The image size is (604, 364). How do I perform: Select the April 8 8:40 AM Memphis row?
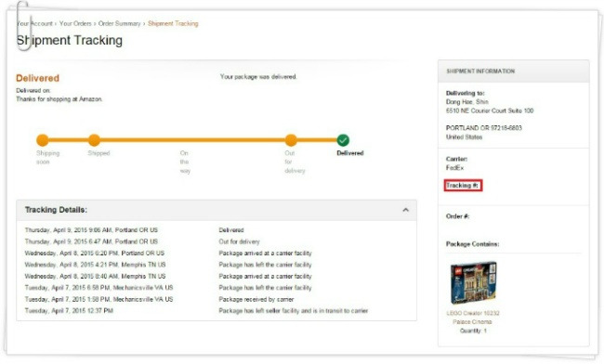(x=217, y=277)
